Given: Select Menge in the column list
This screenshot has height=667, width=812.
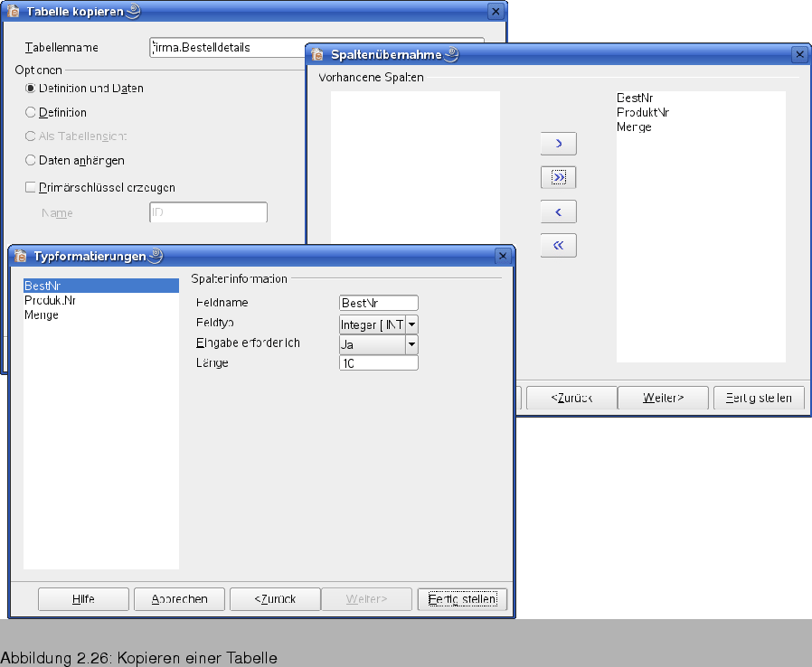Looking at the screenshot, I should (633, 127).
